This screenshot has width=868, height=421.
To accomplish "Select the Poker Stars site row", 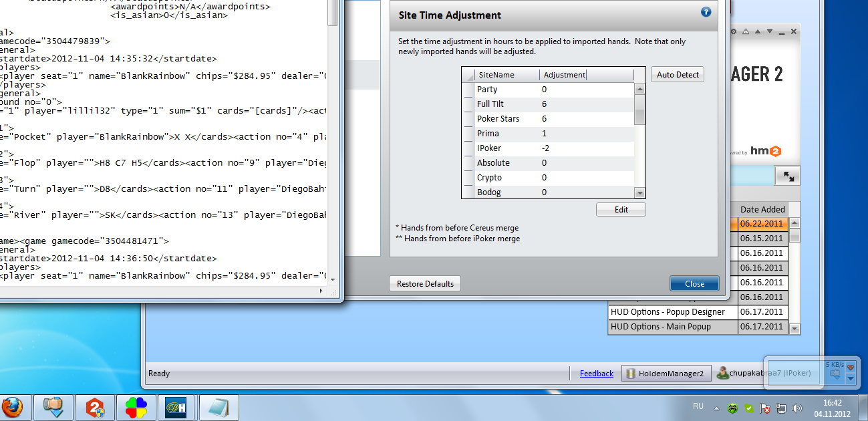I will point(548,119).
